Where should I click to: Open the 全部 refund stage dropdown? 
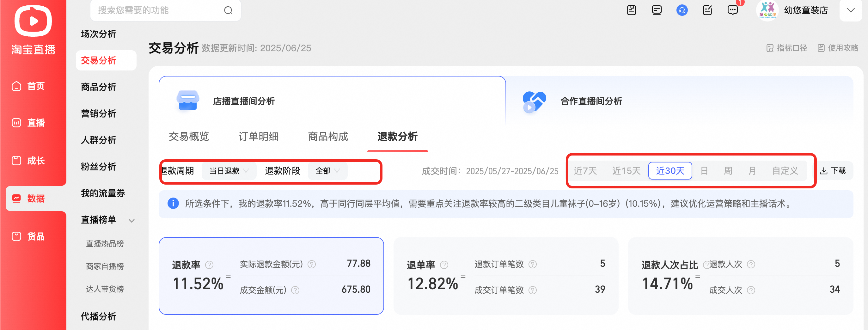point(327,171)
